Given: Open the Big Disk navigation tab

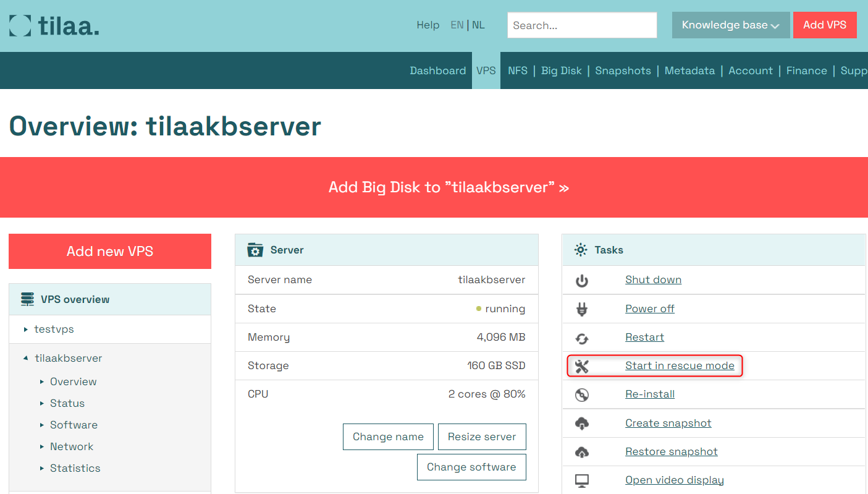Looking at the screenshot, I should (x=562, y=70).
